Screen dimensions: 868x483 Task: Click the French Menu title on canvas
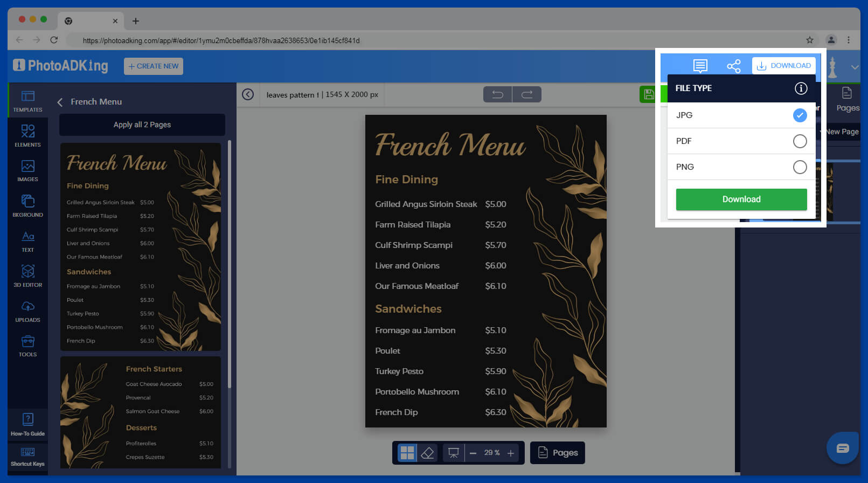[450, 144]
